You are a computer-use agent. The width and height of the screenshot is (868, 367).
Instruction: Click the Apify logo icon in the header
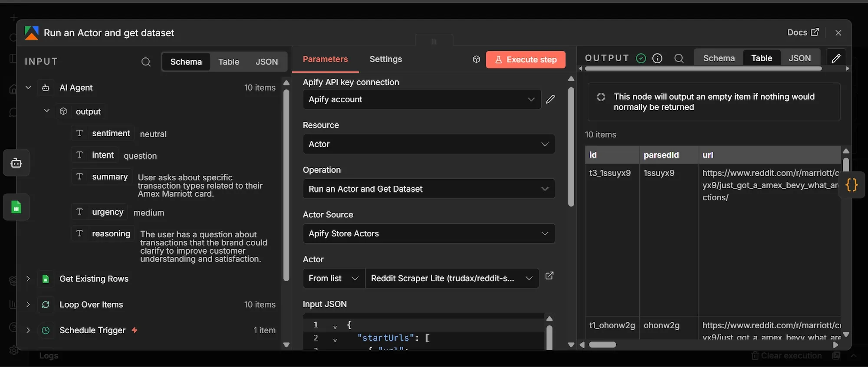tap(32, 33)
